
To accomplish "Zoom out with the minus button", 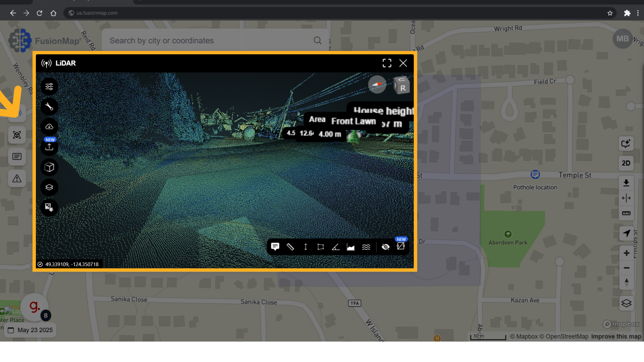I will pos(626,268).
